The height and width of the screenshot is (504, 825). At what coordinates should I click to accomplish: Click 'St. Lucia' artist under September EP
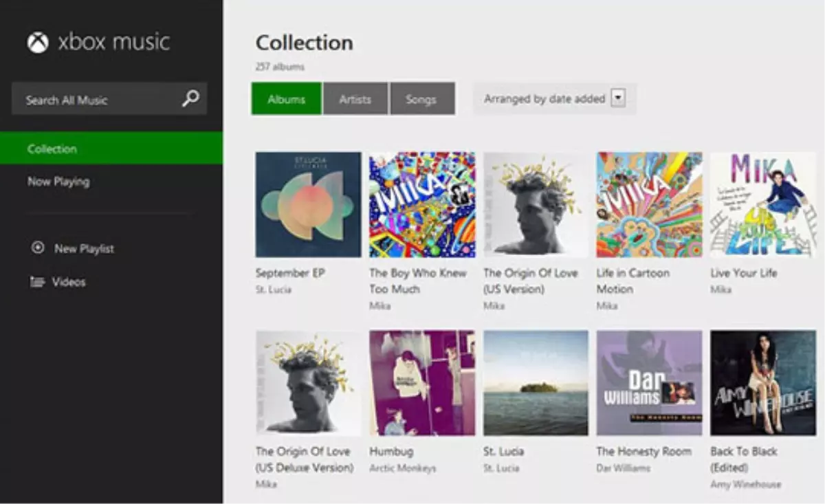pyautogui.click(x=274, y=289)
